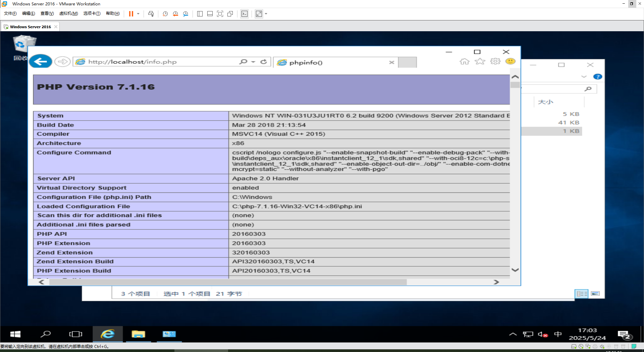Toggle the 中 input method indicator
Image resolution: width=644 pixels, height=352 pixels.
click(x=558, y=334)
